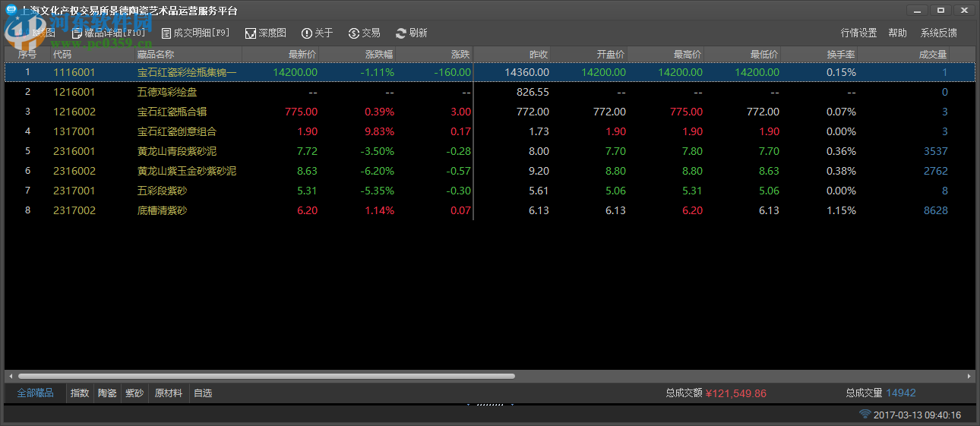Click code 1216001
This screenshot has height=426, width=980.
(74, 92)
